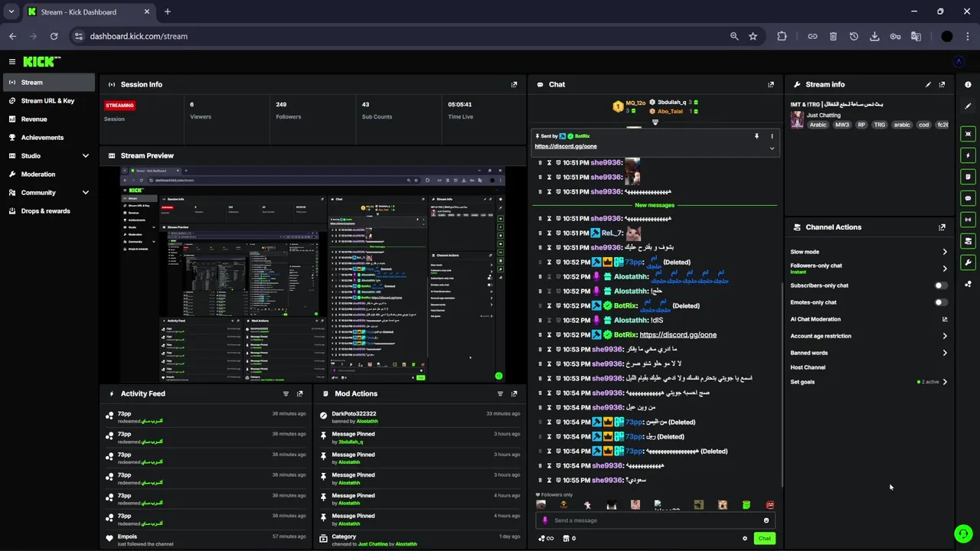
Task: Open the browser extensions puzzle icon
Action: tap(781, 36)
